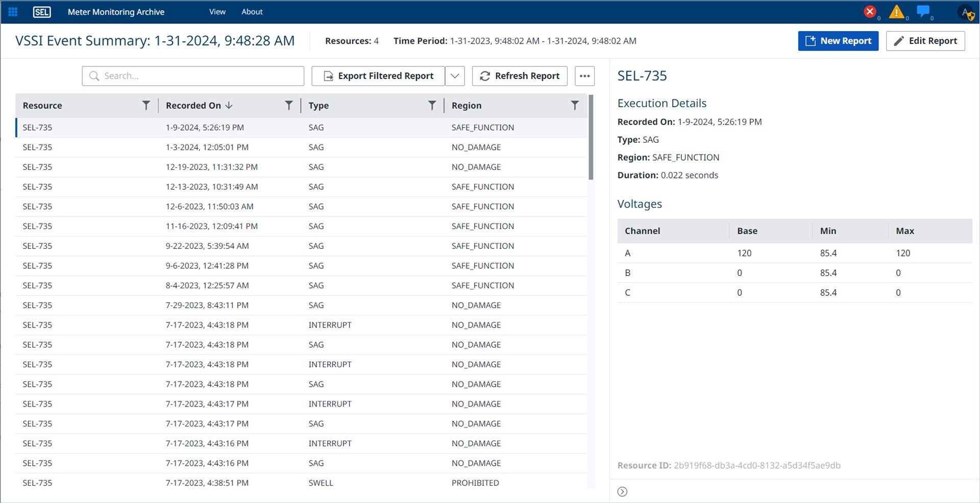Viewport: 980px width, 503px height.
Task: Open the blue messages notification icon
Action: [x=923, y=11]
